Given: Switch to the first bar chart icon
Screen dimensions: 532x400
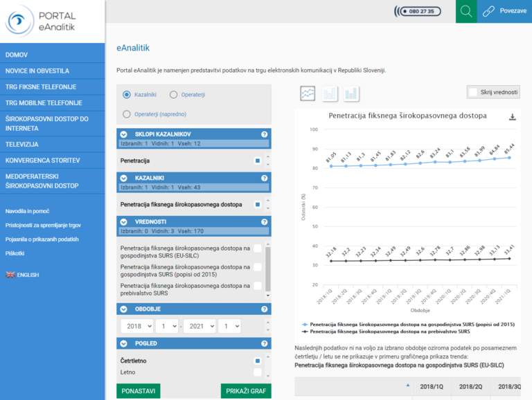Looking at the screenshot, I should (x=330, y=93).
